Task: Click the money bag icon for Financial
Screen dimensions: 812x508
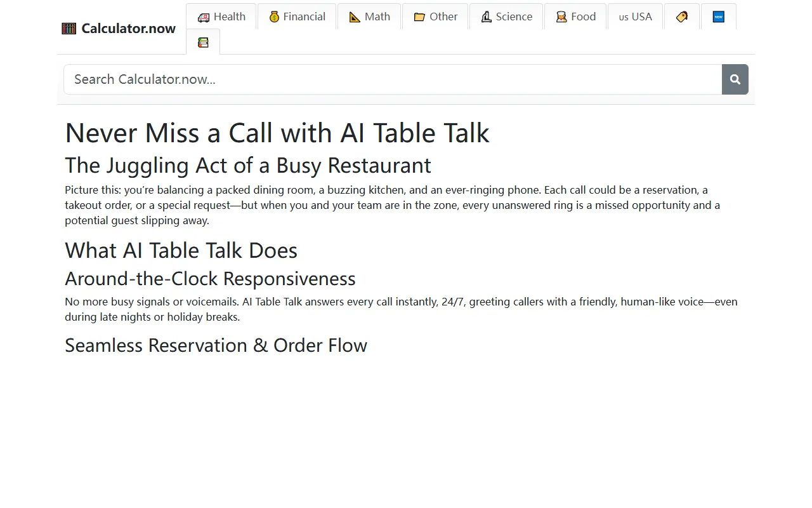Action: click(275, 17)
